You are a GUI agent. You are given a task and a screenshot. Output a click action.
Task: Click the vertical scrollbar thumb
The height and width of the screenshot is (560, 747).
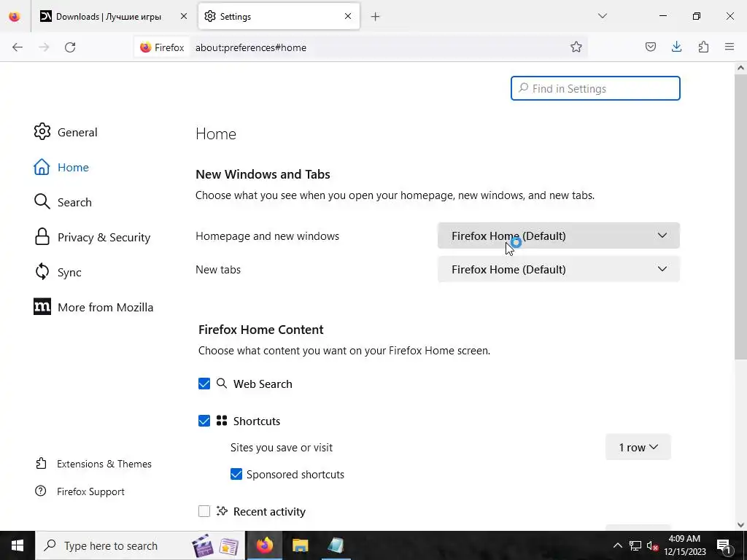[x=741, y=217]
